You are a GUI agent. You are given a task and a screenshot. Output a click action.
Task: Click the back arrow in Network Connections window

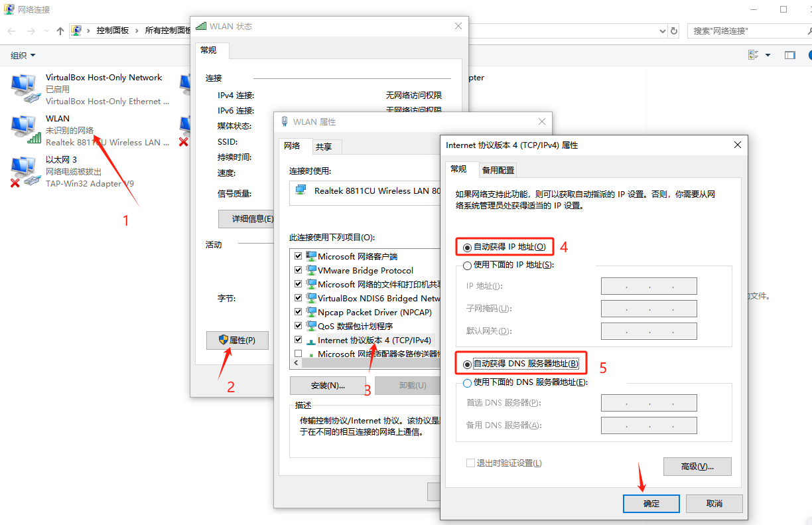point(11,31)
